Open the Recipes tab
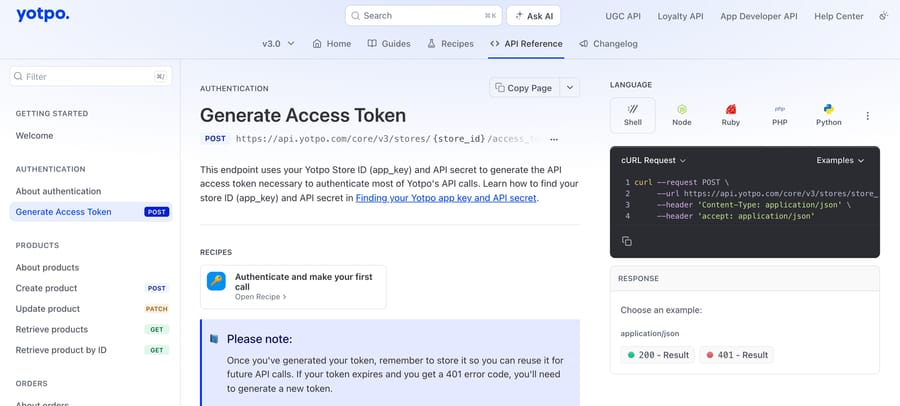Image resolution: width=900 pixels, height=406 pixels. click(x=451, y=44)
